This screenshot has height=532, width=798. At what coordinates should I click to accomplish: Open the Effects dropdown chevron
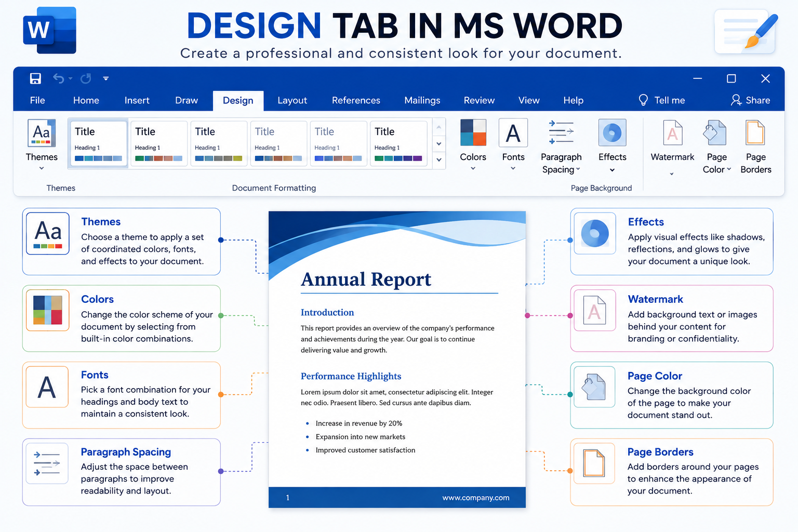[x=612, y=170]
